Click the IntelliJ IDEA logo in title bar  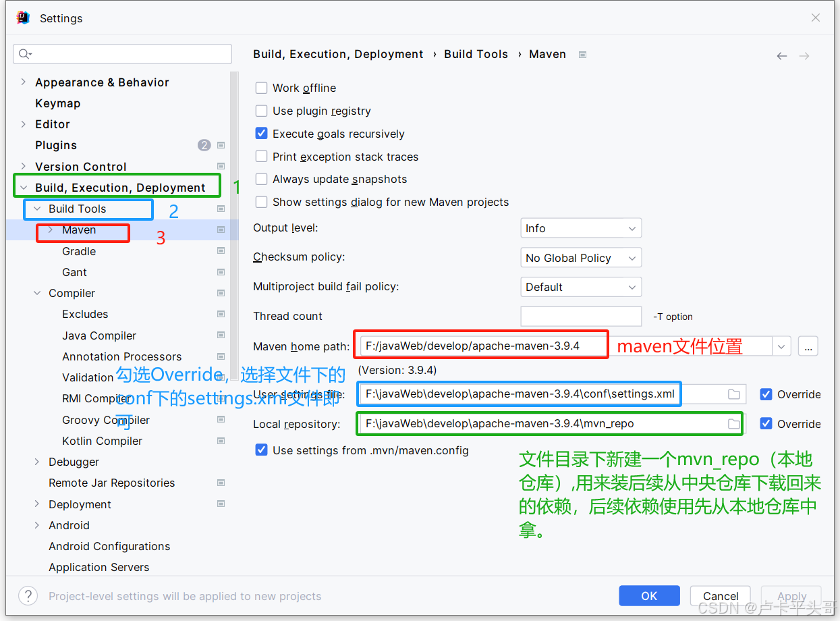coord(23,18)
